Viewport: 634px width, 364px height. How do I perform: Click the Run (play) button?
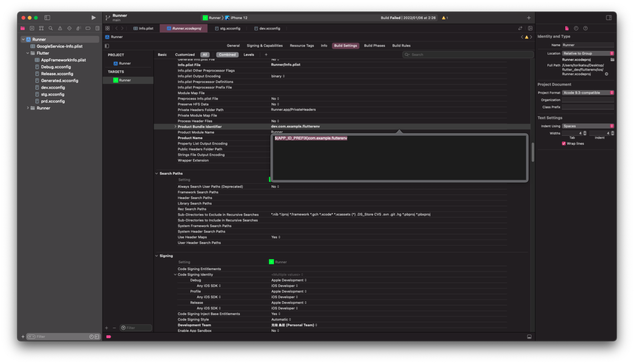[94, 17]
